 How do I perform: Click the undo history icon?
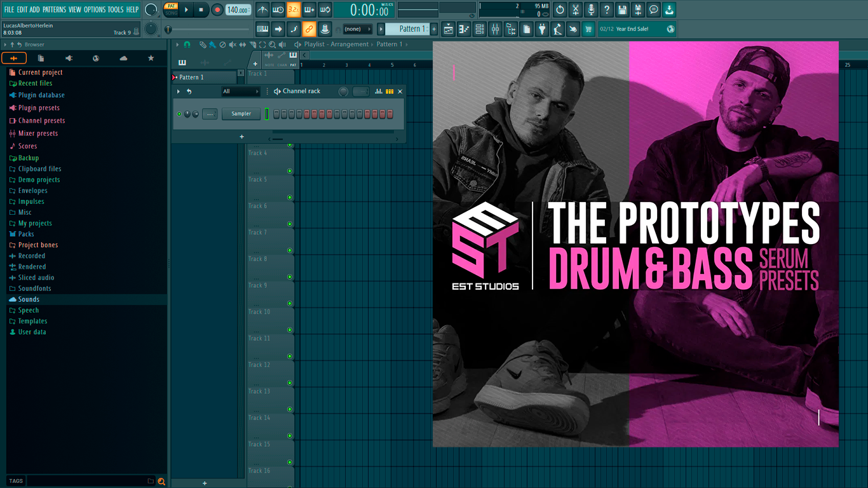click(x=560, y=10)
